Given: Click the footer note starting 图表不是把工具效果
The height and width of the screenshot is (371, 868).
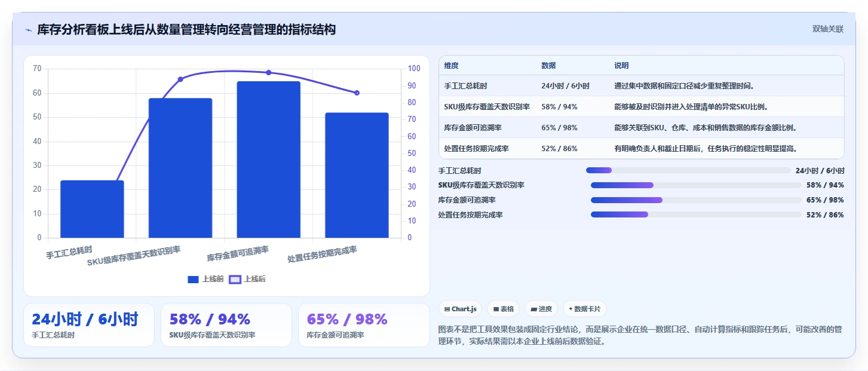Looking at the screenshot, I should (640, 335).
